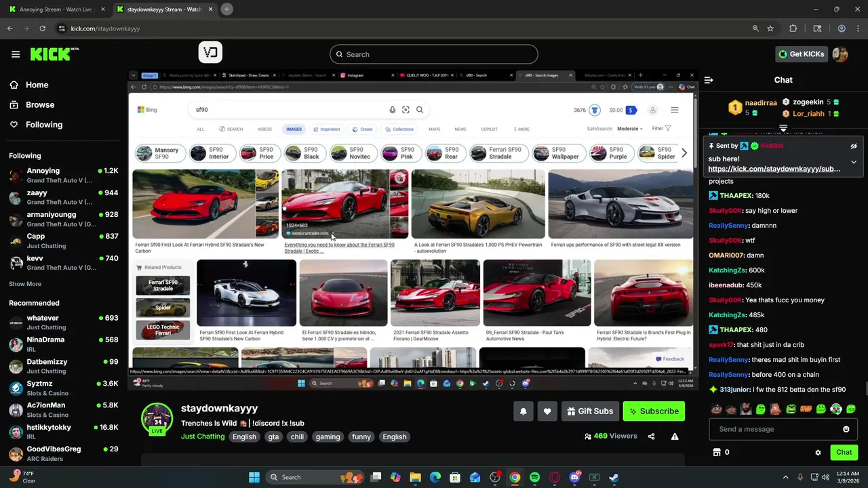The height and width of the screenshot is (488, 868).
Task: Open the clip viewer icon beside the Kick logo
Action: pyautogui.click(x=210, y=53)
